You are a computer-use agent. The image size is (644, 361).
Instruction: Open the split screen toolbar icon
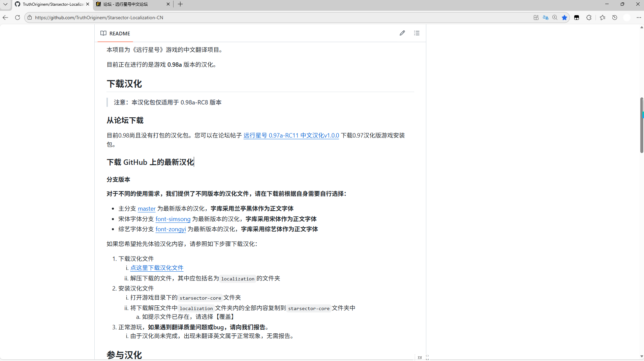click(x=535, y=18)
